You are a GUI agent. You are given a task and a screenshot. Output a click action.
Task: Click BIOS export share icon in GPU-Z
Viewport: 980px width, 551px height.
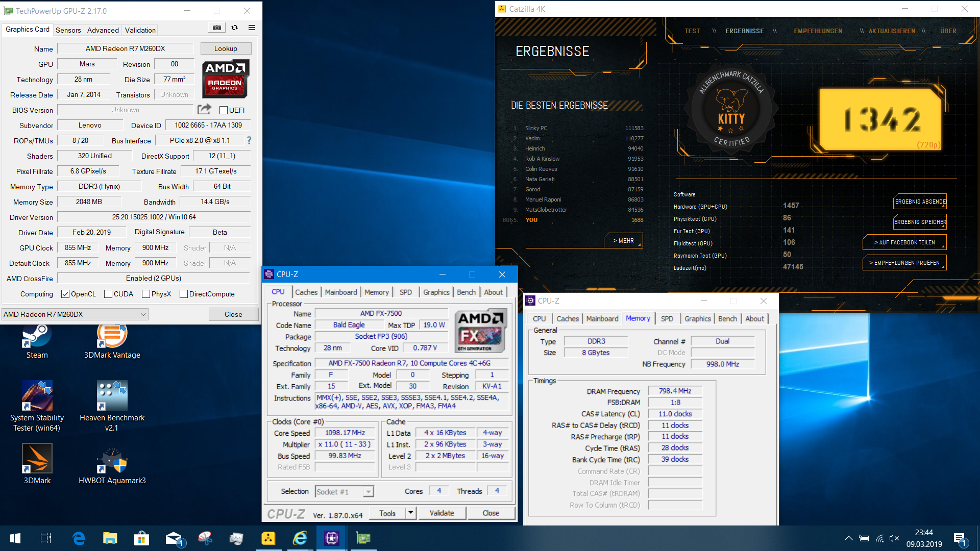coord(204,109)
